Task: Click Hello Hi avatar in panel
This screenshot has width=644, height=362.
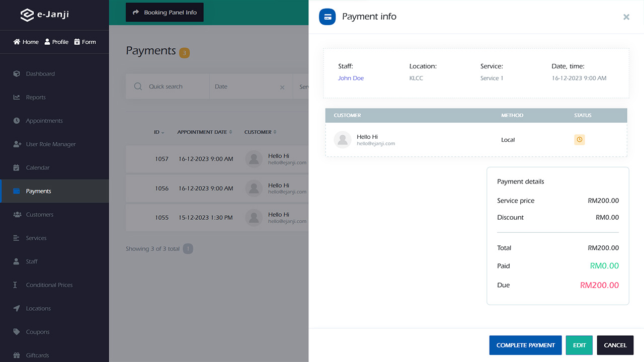Action: [x=343, y=140]
